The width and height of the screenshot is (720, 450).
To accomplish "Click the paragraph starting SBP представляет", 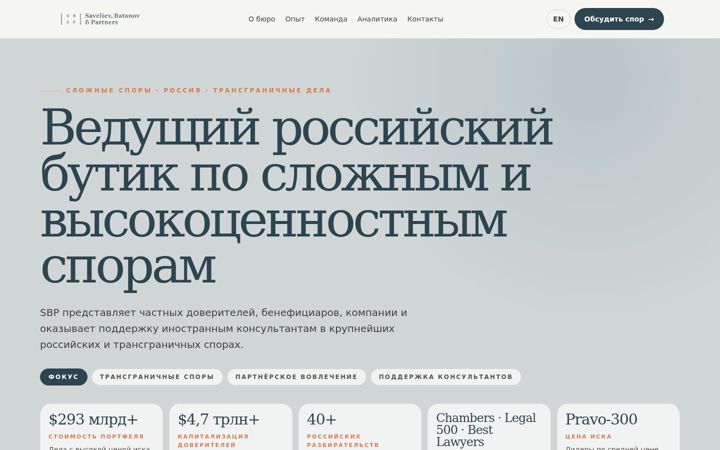I will (x=224, y=329).
